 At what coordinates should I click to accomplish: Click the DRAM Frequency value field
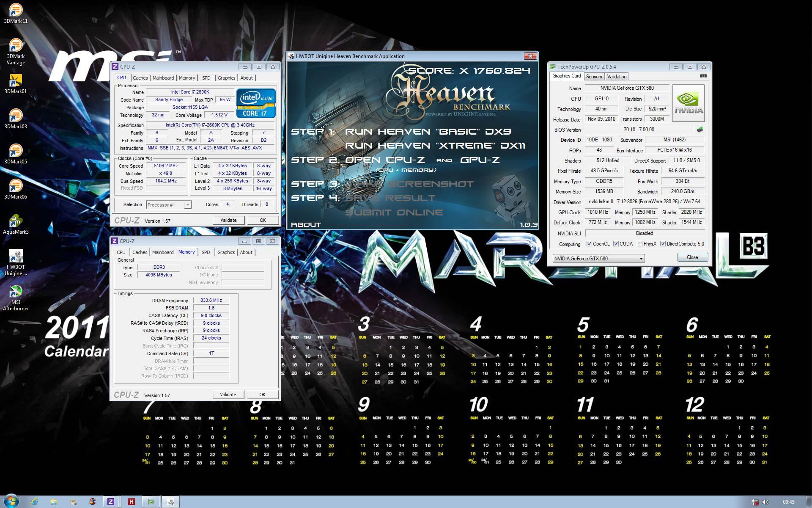(211, 301)
